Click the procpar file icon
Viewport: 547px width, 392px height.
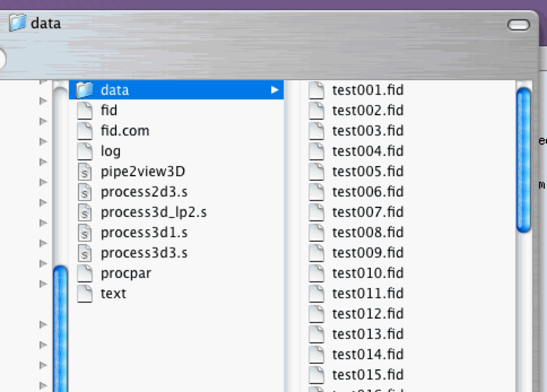pyautogui.click(x=84, y=273)
